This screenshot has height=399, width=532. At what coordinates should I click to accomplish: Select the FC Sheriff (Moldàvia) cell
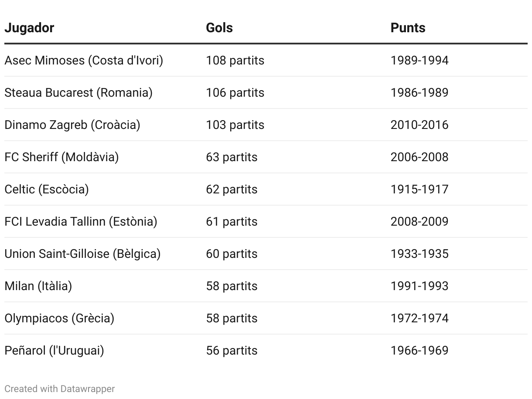click(61, 157)
